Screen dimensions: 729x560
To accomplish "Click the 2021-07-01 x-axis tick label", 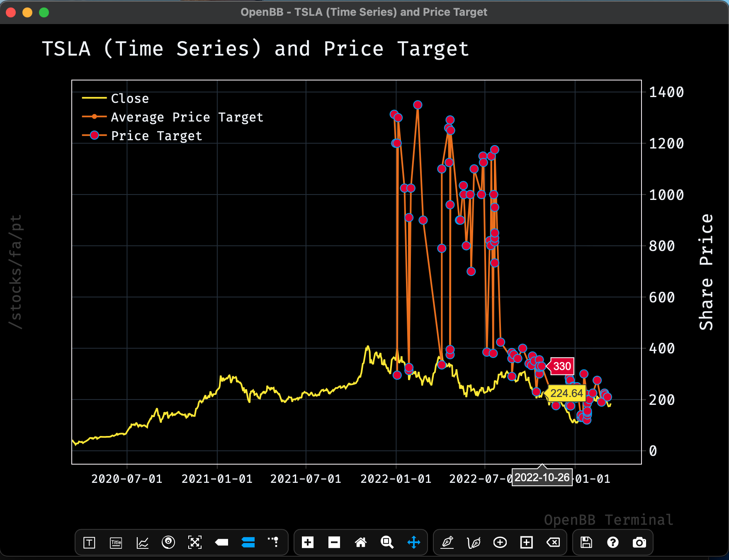I will [x=306, y=479].
